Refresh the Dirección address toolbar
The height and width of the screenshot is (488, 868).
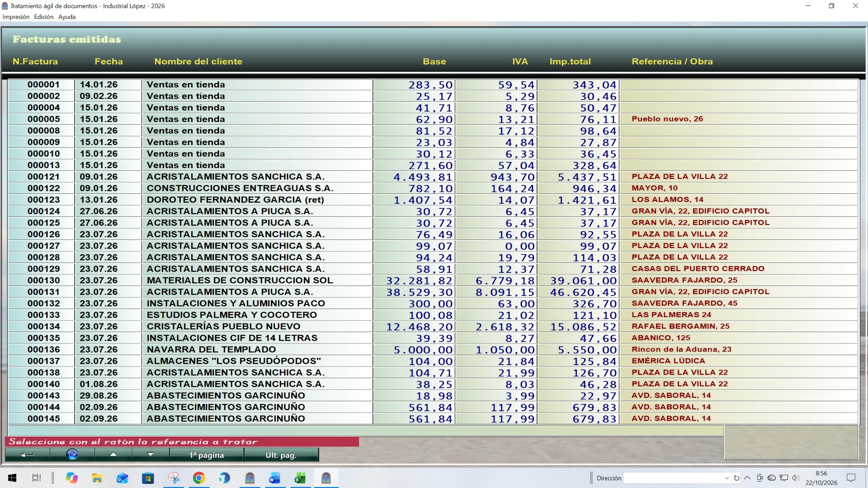(x=736, y=478)
